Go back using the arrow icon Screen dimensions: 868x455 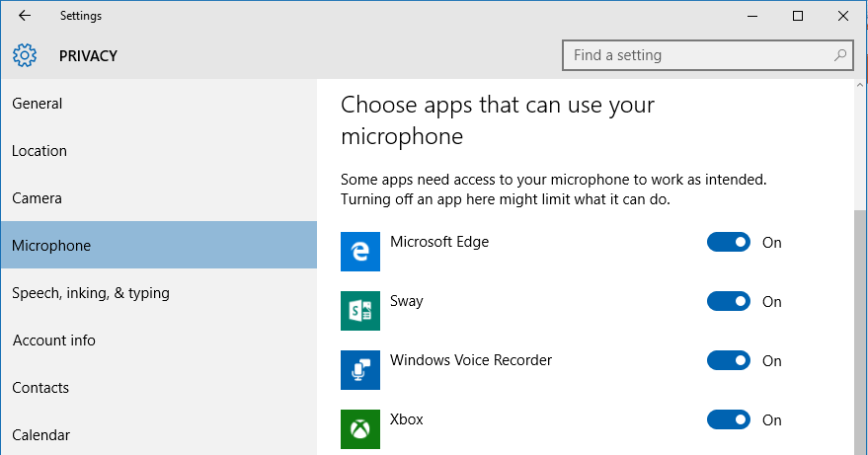(x=25, y=16)
